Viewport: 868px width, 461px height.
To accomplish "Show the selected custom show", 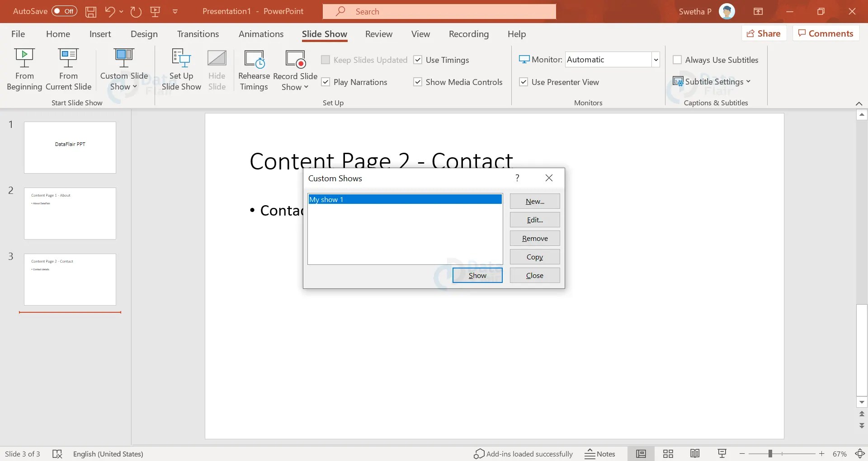I will [x=477, y=275].
